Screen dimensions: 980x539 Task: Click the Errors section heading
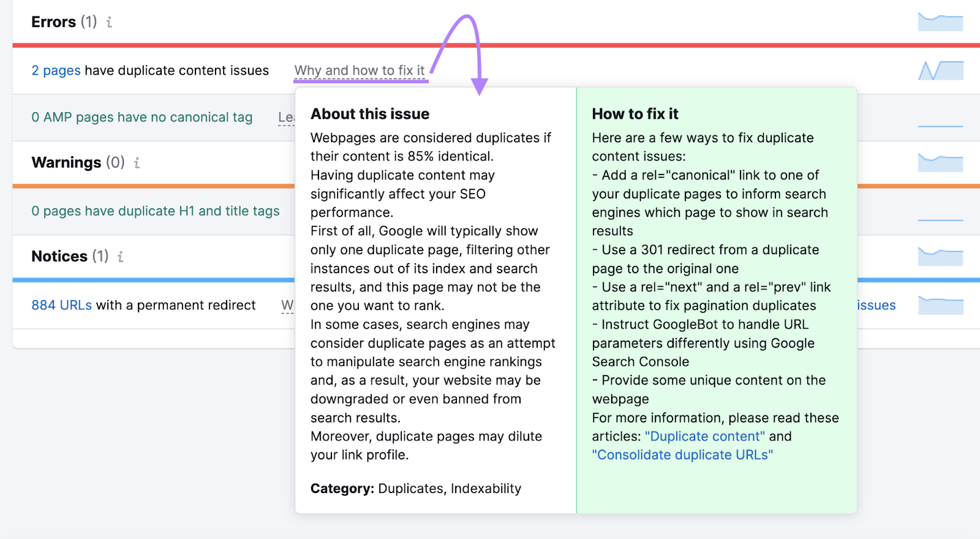[54, 22]
